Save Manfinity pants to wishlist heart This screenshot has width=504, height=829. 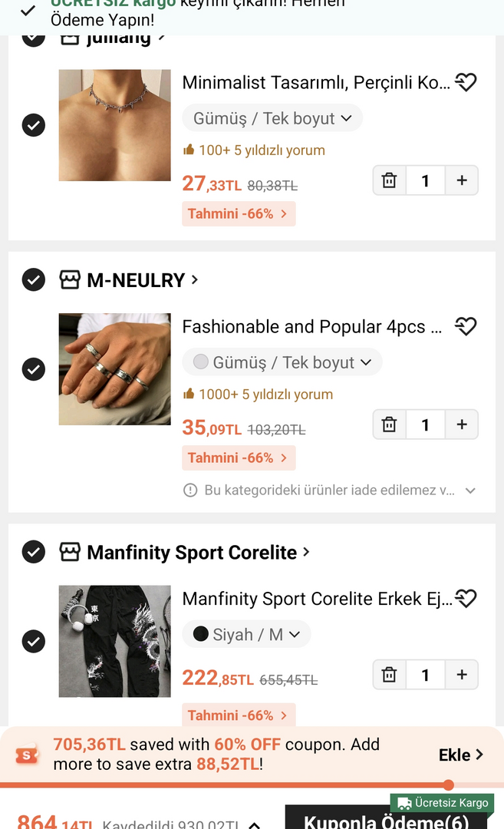[x=466, y=598]
